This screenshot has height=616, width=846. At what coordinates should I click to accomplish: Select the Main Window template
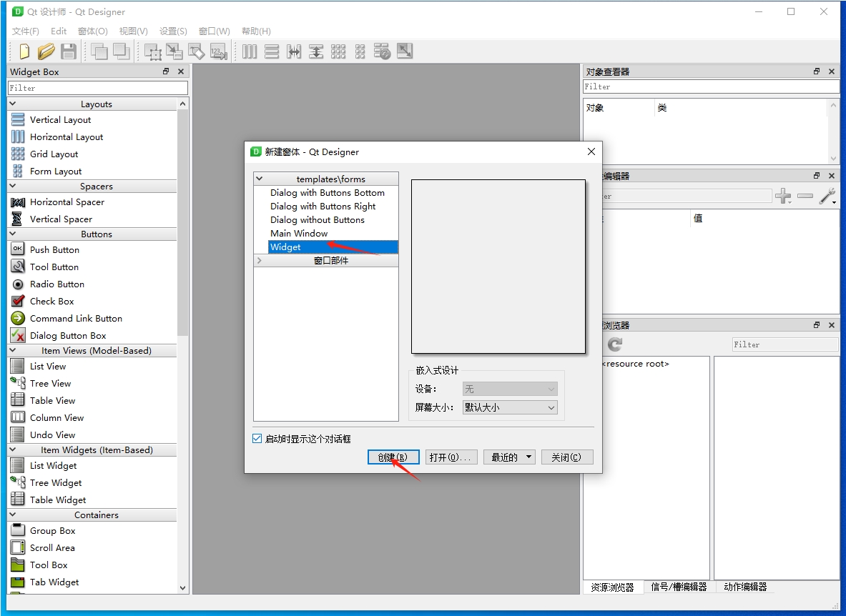tap(299, 233)
